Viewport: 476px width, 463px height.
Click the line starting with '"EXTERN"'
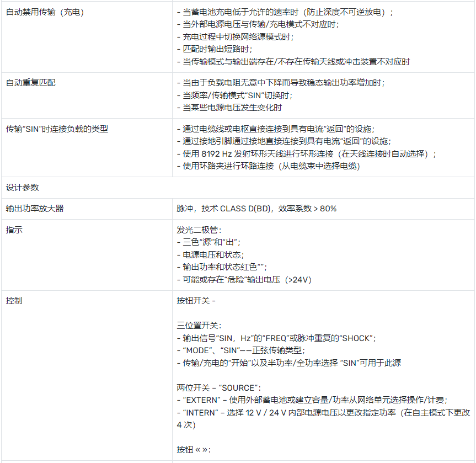[312, 400]
